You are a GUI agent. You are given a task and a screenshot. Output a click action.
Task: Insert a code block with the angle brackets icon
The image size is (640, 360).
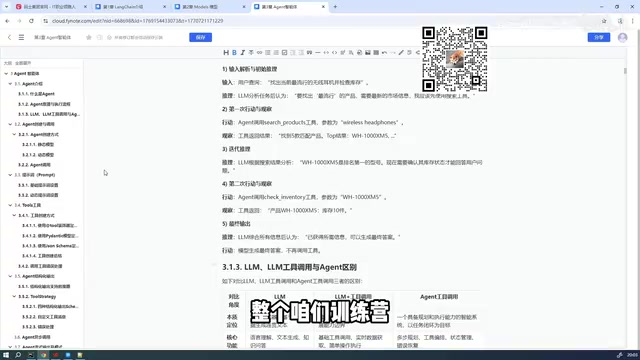tap(334, 53)
